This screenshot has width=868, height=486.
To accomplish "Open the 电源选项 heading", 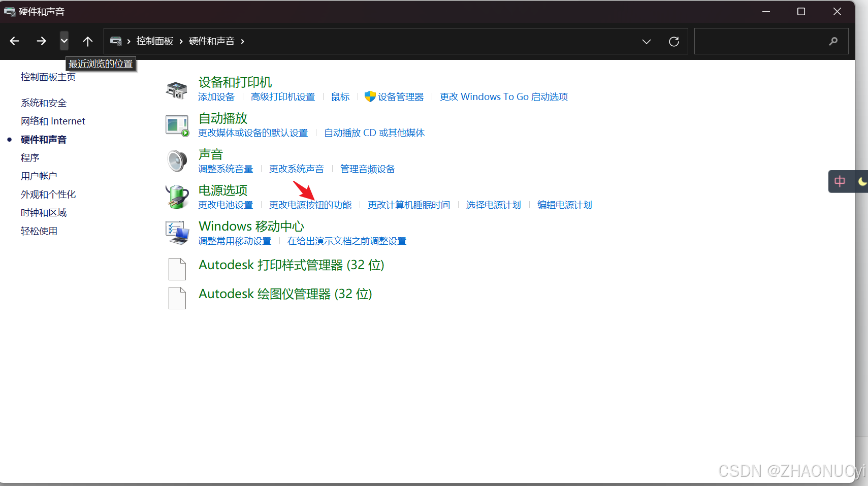I will coord(223,190).
